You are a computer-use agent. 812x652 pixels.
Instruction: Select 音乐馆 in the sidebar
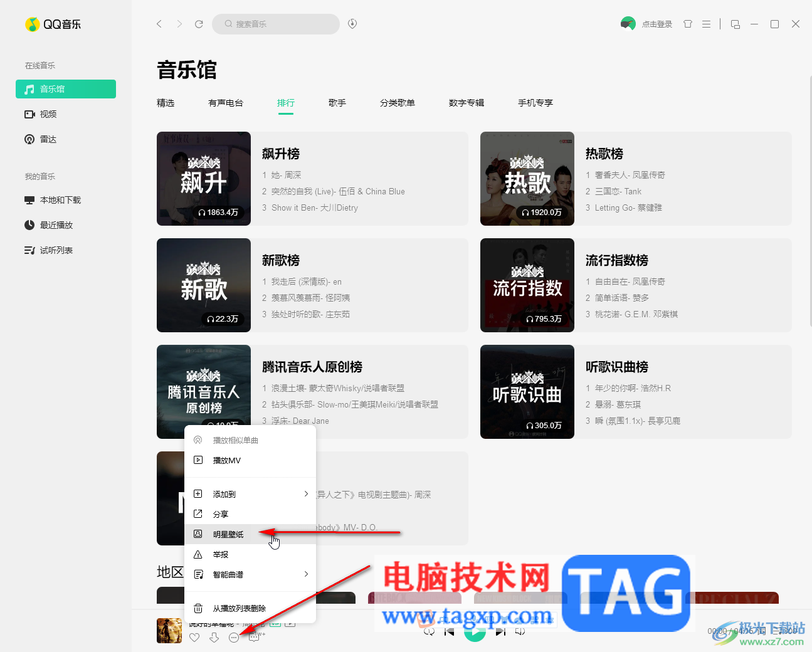tap(66, 89)
